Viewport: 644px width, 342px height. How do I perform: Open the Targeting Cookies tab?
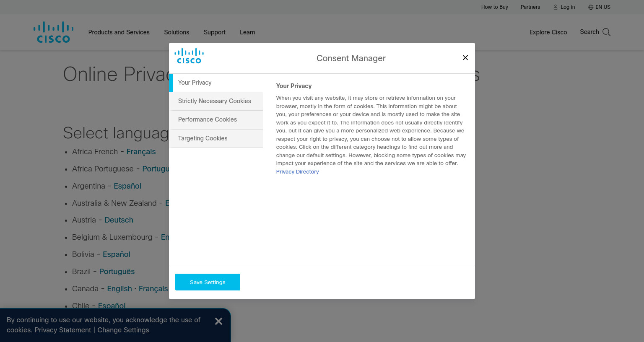(216, 138)
